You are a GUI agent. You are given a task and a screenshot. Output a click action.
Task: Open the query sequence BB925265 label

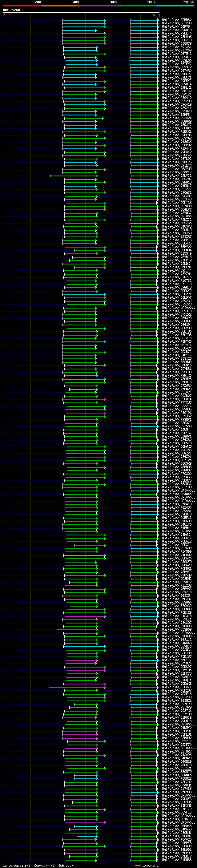(11, 10)
